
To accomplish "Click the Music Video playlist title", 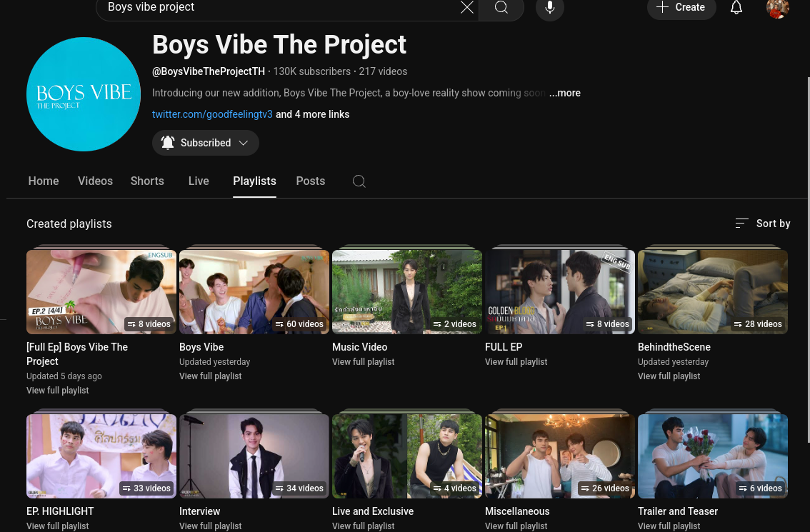I will pos(359,347).
